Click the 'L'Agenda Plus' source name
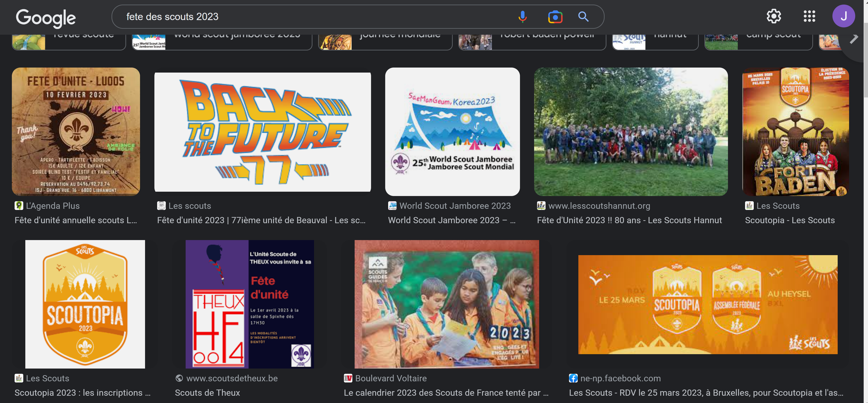Image resolution: width=868 pixels, height=403 pixels. pyautogui.click(x=53, y=206)
